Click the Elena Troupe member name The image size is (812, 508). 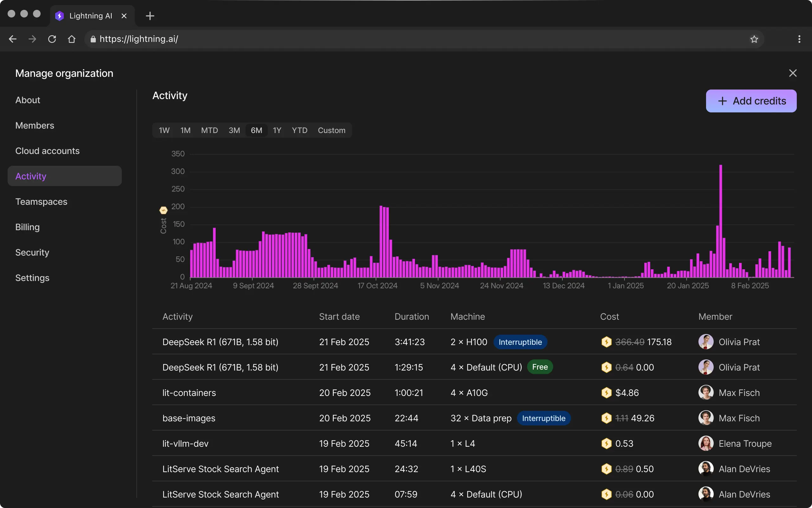point(745,444)
